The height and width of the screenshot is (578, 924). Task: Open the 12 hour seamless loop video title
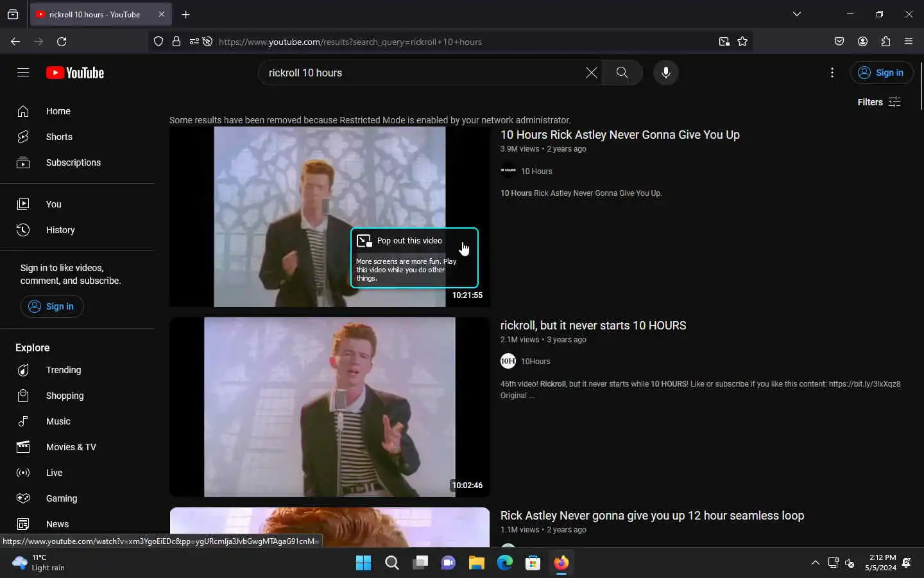click(652, 516)
